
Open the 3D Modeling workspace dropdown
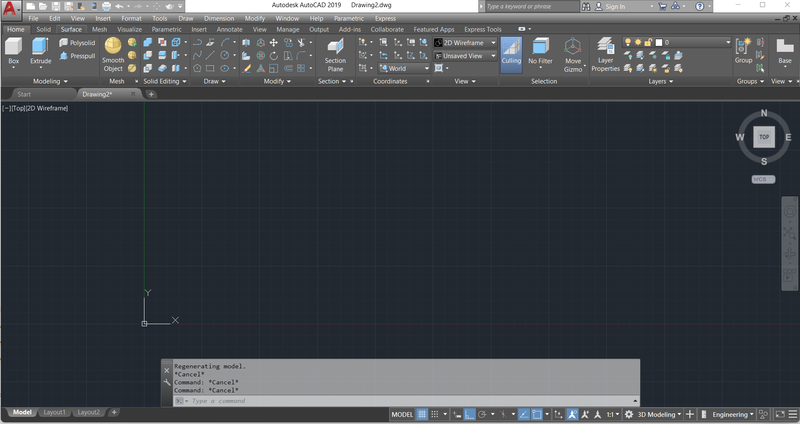(659, 414)
